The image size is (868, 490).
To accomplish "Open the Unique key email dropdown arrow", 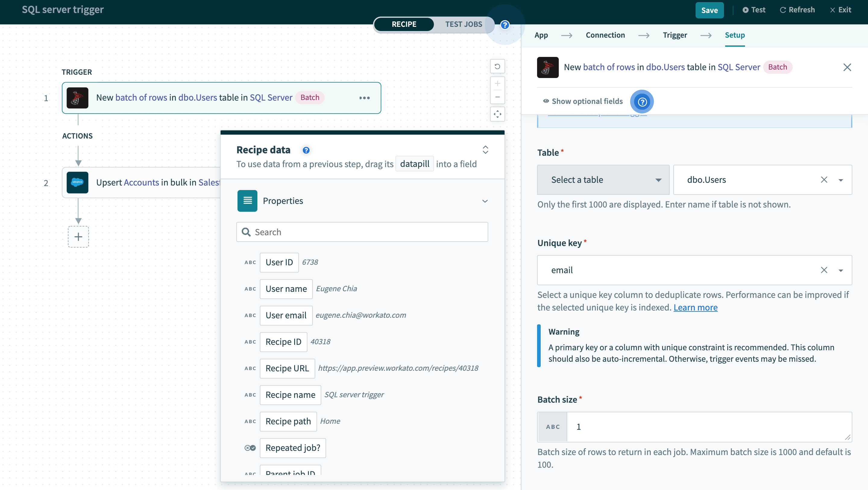I will coord(841,270).
